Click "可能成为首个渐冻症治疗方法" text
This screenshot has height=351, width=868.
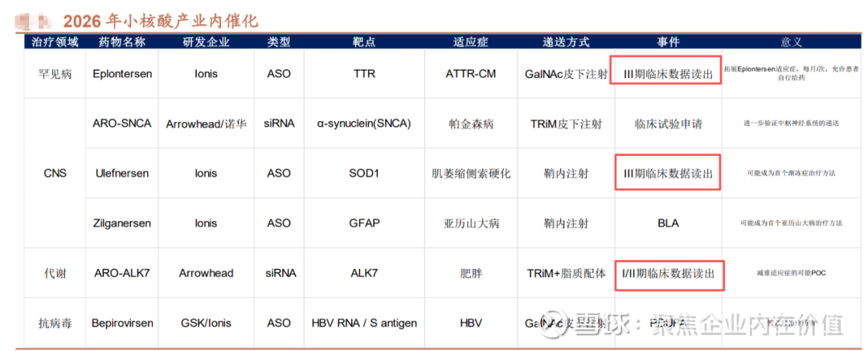click(791, 173)
